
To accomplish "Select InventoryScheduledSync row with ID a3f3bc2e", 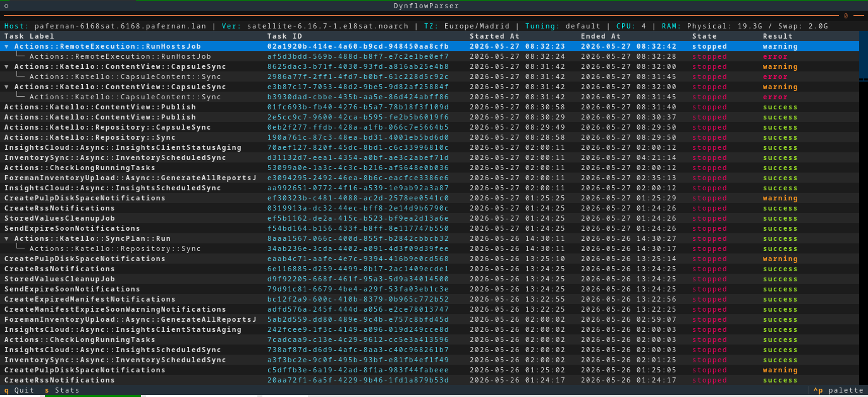I will [430, 360].
